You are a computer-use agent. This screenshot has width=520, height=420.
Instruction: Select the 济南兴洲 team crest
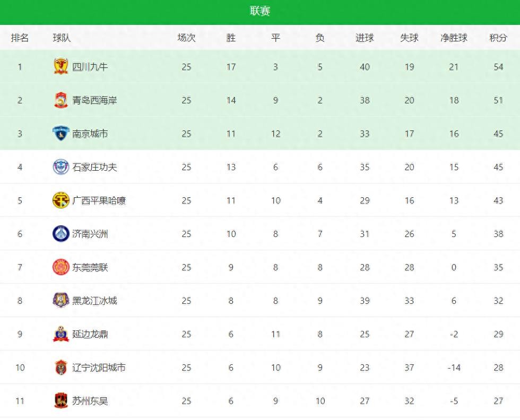(x=61, y=234)
